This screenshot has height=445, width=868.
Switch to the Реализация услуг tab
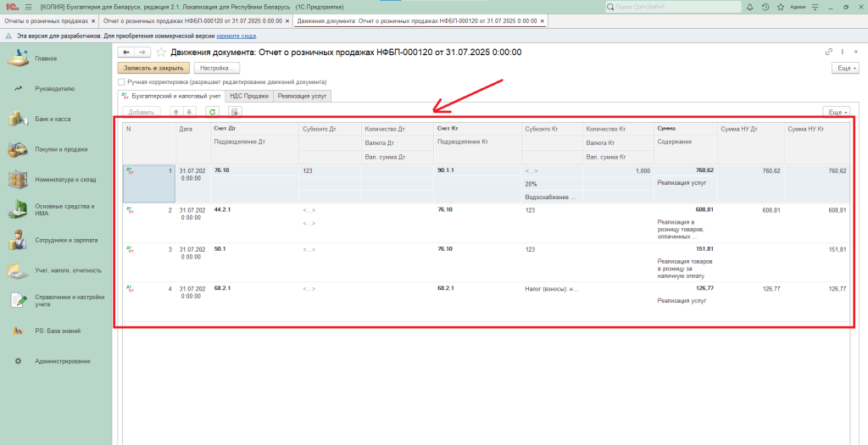click(x=303, y=97)
